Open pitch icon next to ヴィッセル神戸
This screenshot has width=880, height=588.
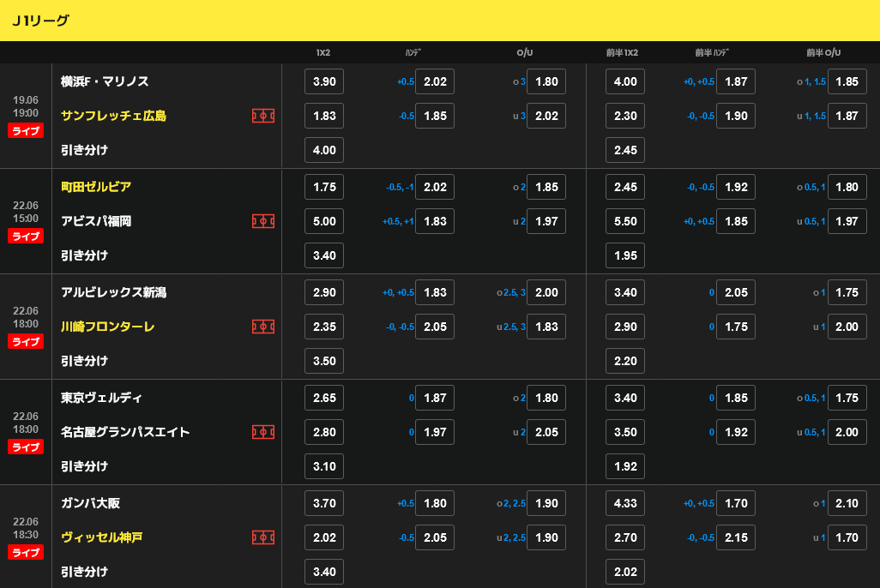(x=262, y=537)
